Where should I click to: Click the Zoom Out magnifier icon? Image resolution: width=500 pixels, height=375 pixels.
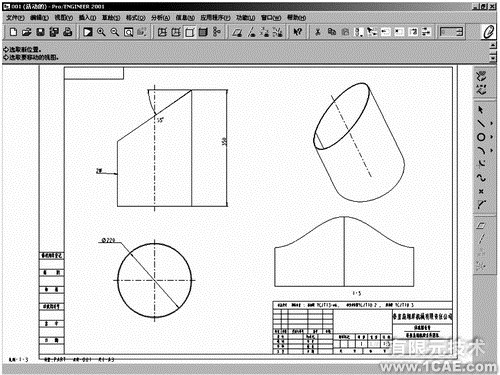[115, 32]
